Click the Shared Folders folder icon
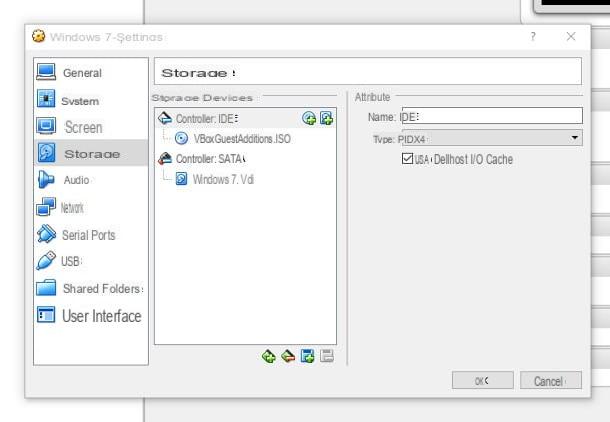610x422 pixels. click(46, 288)
